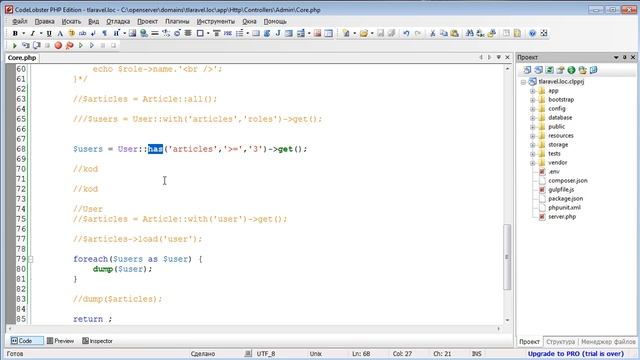Insert a horizontal rule from the toolbar
Viewport: 640px width, 360px height.
155,33
